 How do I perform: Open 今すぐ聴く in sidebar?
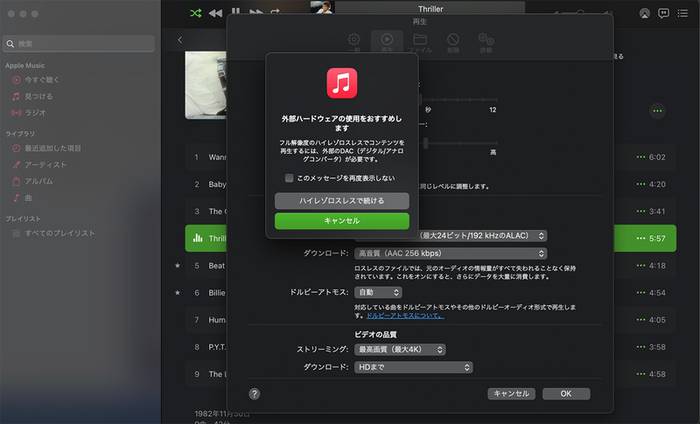coord(36,80)
